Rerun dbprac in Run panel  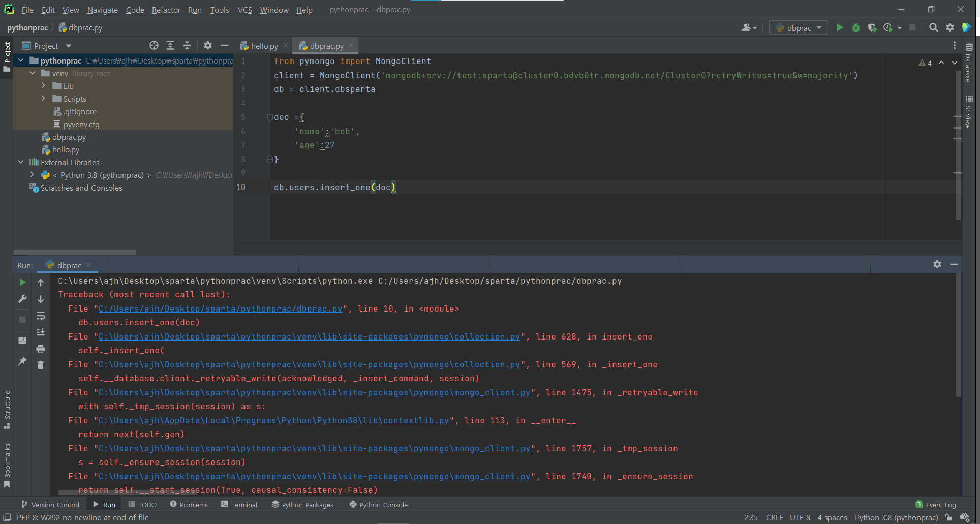(x=22, y=282)
